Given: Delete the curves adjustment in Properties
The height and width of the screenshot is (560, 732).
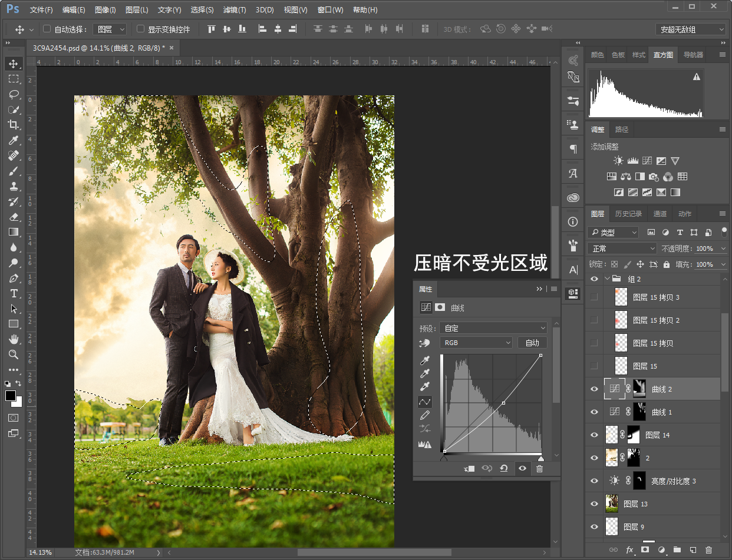Looking at the screenshot, I should [539, 469].
